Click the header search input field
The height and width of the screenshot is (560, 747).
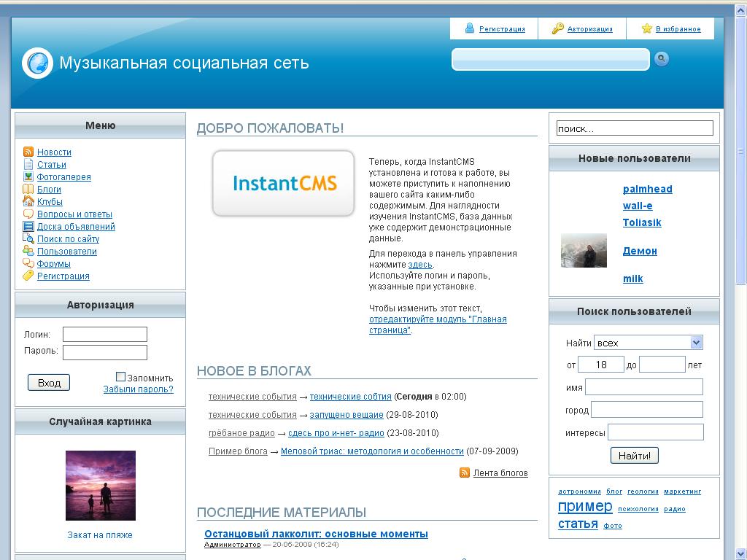(550, 59)
